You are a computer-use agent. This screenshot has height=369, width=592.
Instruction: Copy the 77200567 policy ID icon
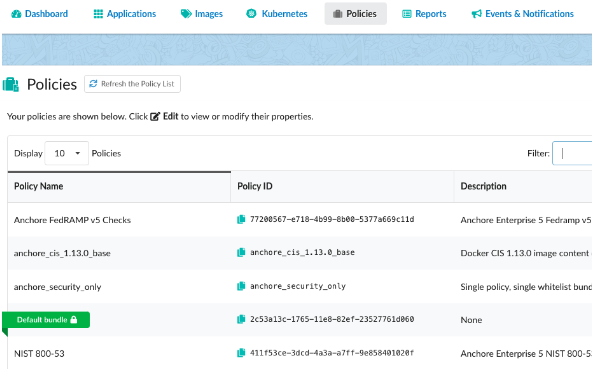coord(241,219)
